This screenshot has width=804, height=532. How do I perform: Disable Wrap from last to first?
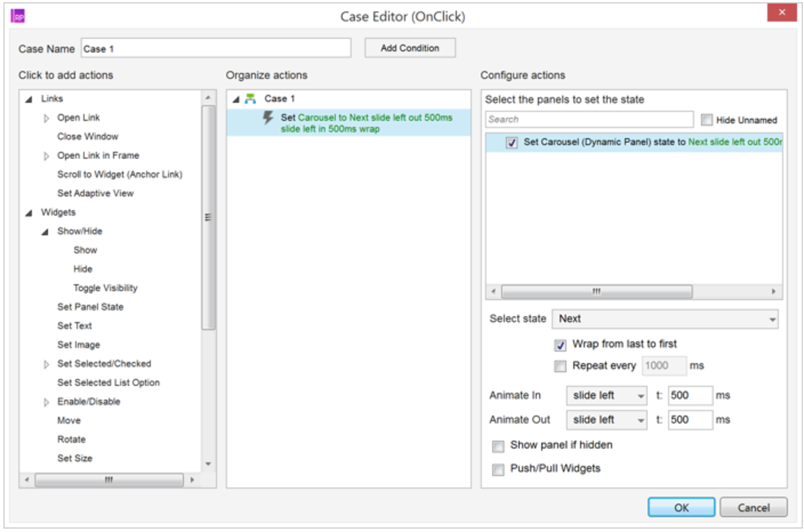(560, 345)
